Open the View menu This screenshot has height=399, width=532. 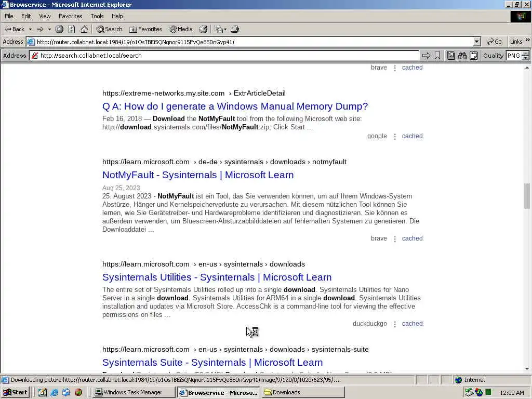pyautogui.click(x=45, y=16)
